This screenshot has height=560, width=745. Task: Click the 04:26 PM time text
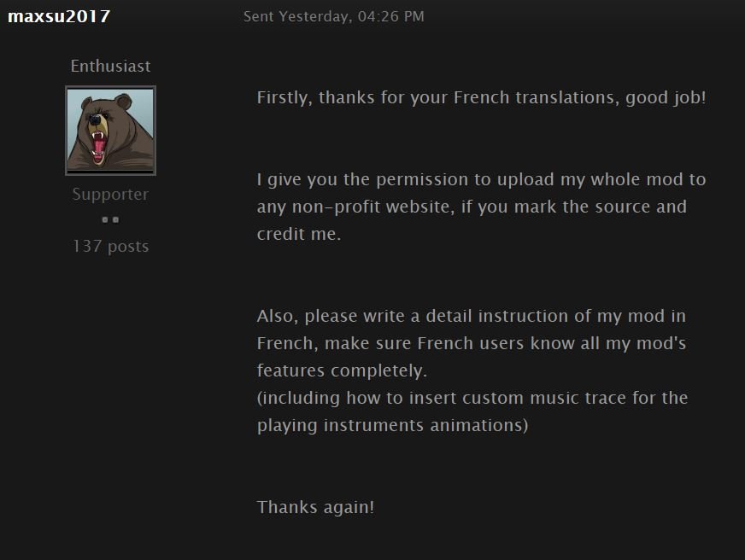click(x=390, y=16)
